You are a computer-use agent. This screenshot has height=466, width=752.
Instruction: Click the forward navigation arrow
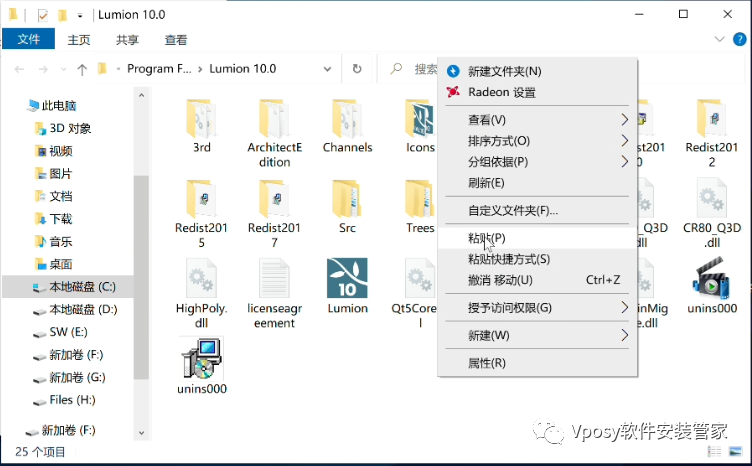[x=43, y=70]
